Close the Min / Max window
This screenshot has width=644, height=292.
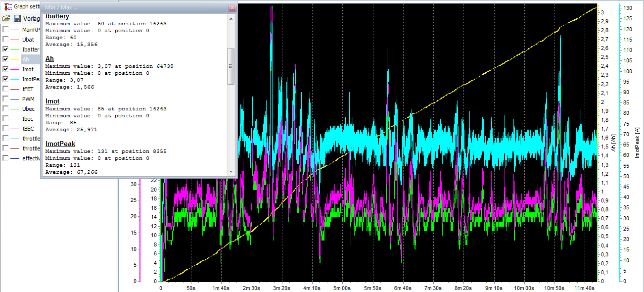pos(232,8)
